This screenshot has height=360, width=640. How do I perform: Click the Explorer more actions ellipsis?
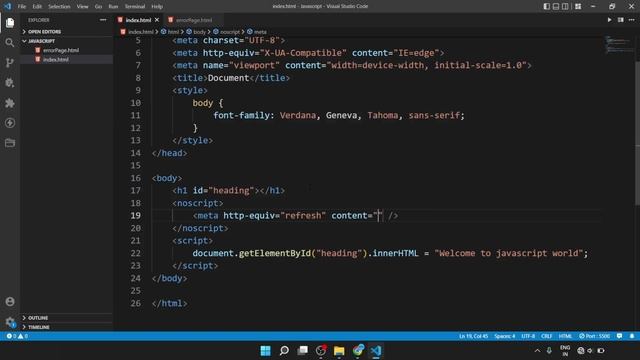103,20
